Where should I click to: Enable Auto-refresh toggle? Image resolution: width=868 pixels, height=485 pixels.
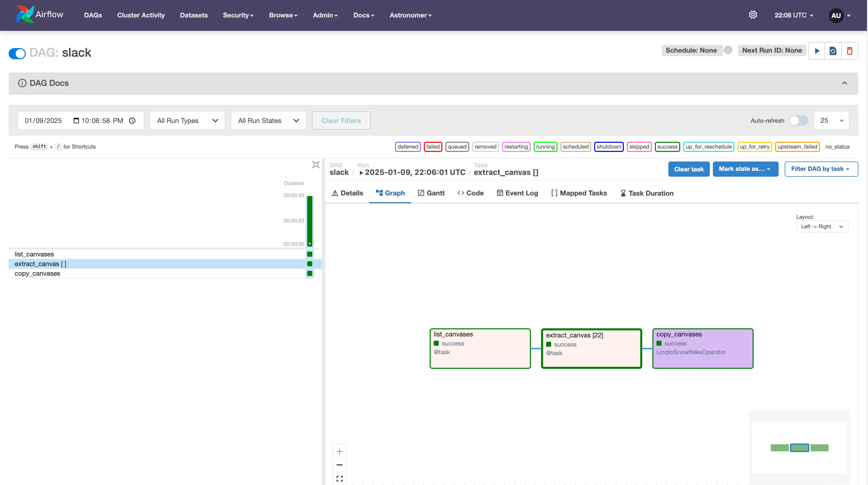tap(798, 120)
